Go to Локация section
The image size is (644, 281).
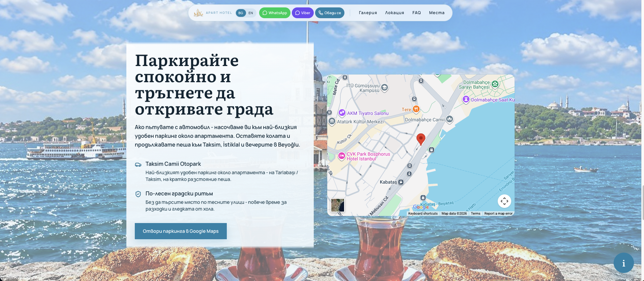(395, 13)
